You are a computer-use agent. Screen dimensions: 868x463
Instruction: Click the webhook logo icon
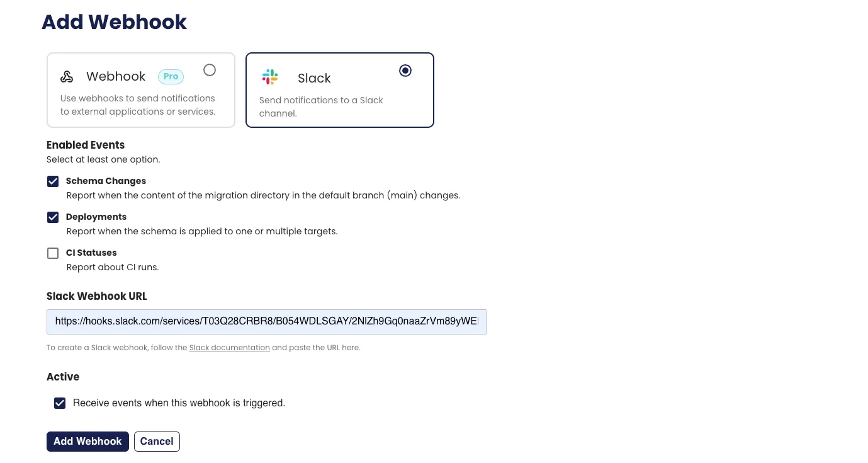pos(67,77)
